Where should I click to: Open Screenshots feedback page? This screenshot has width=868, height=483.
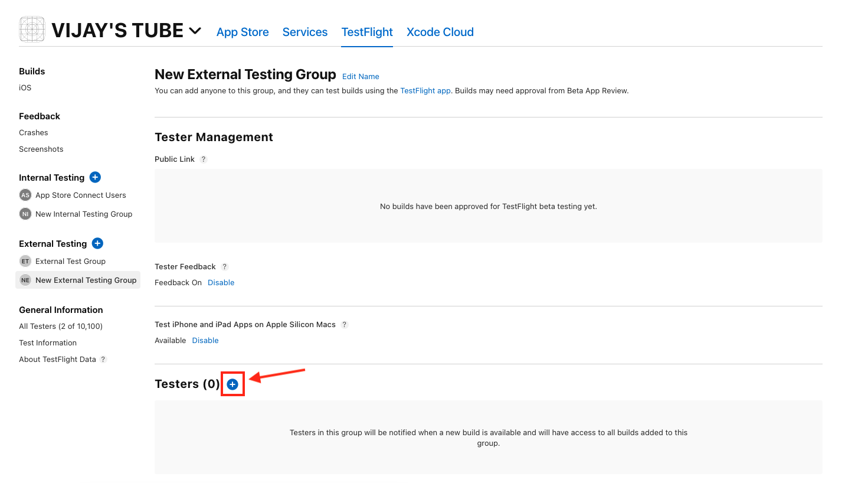tap(41, 149)
